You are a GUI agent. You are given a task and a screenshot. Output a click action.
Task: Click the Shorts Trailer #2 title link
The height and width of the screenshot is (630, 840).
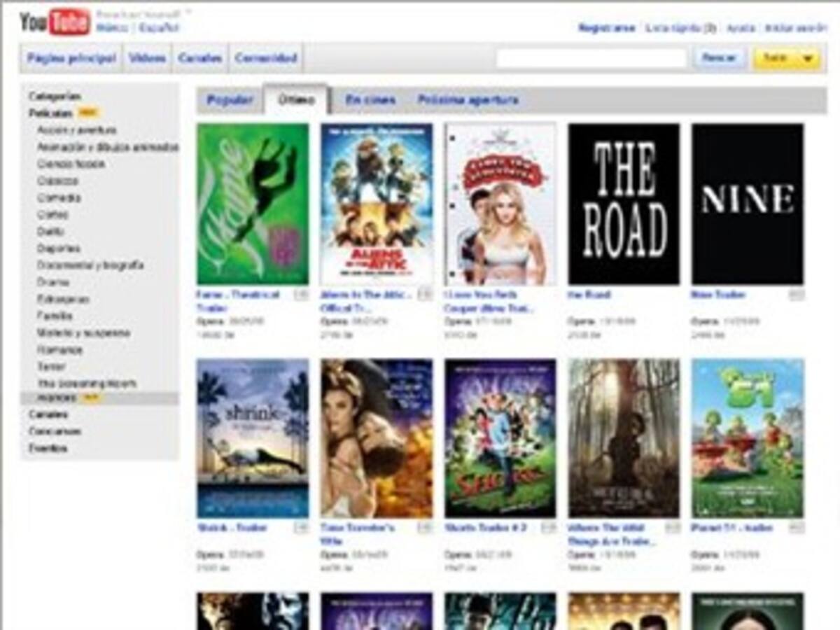pyautogui.click(x=485, y=528)
